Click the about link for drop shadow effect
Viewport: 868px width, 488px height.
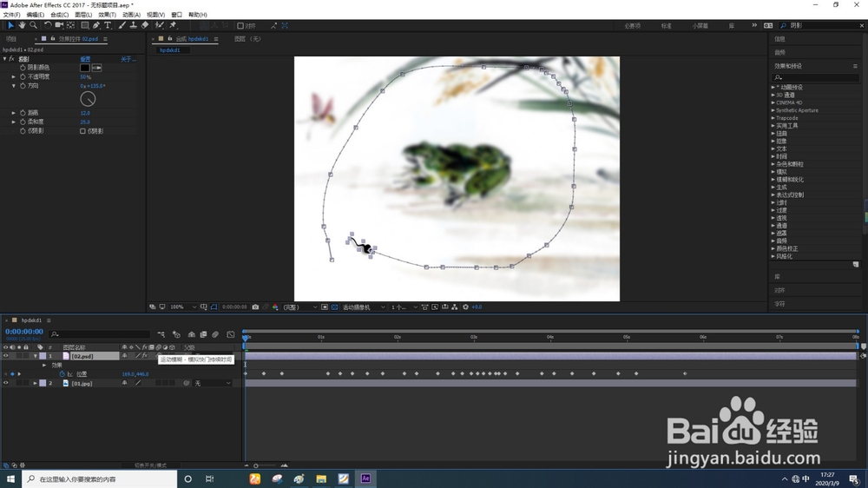click(128, 59)
